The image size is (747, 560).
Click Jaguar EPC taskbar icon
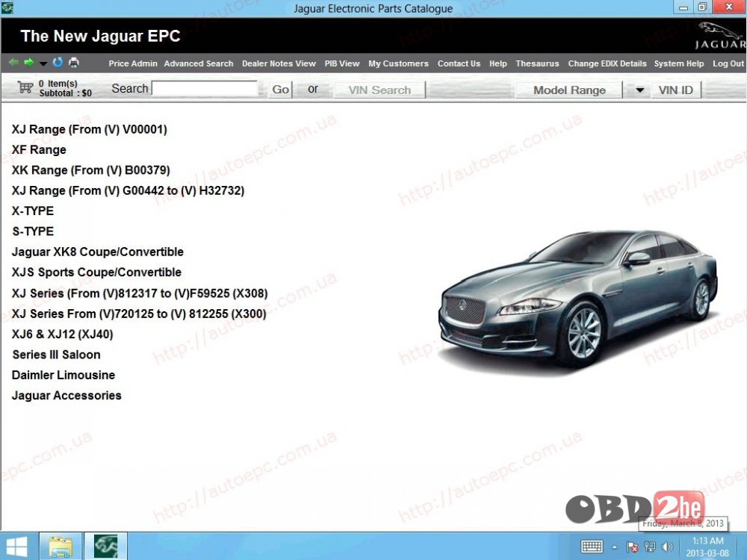pos(106,547)
